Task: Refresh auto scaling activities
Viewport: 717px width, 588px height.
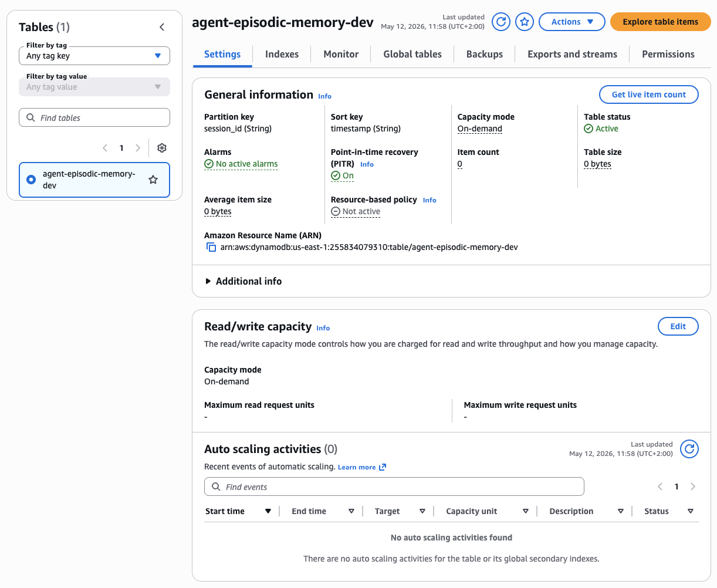Action: (689, 449)
